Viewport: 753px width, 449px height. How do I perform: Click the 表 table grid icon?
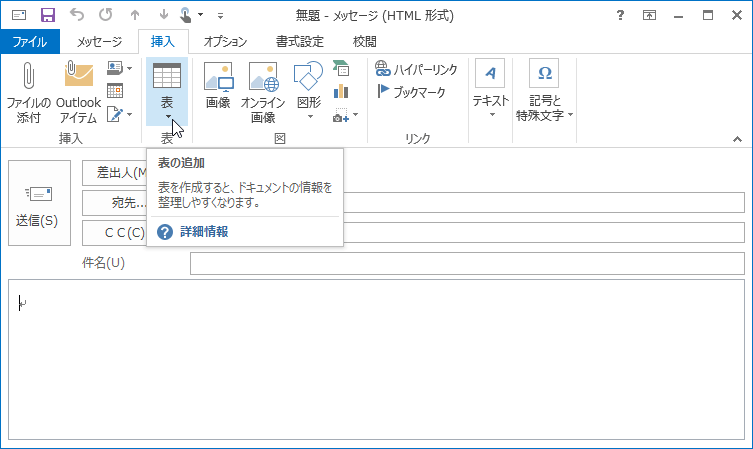pyautogui.click(x=167, y=76)
